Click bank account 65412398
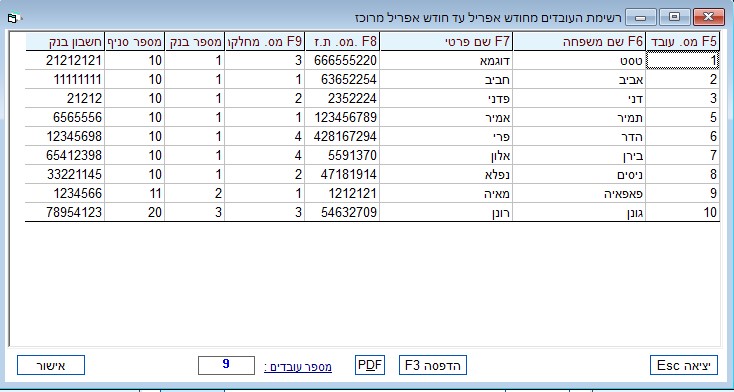734x392 pixels. 65,155
